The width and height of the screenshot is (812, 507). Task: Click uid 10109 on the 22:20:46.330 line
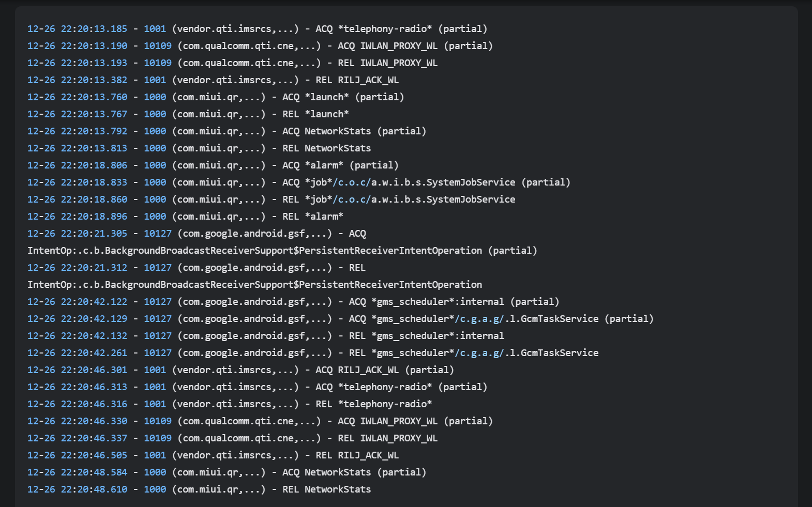pyautogui.click(x=158, y=421)
